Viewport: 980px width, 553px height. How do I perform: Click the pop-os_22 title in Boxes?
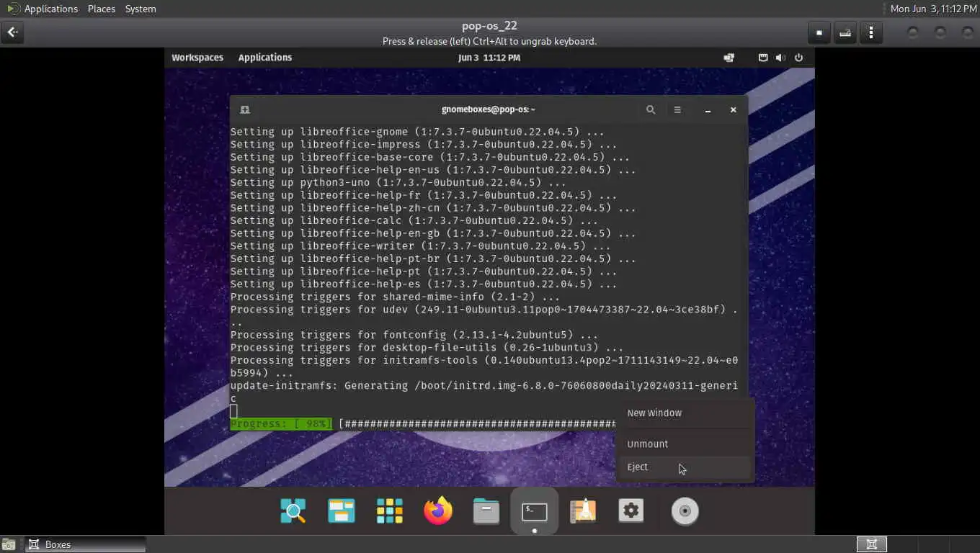489,26
